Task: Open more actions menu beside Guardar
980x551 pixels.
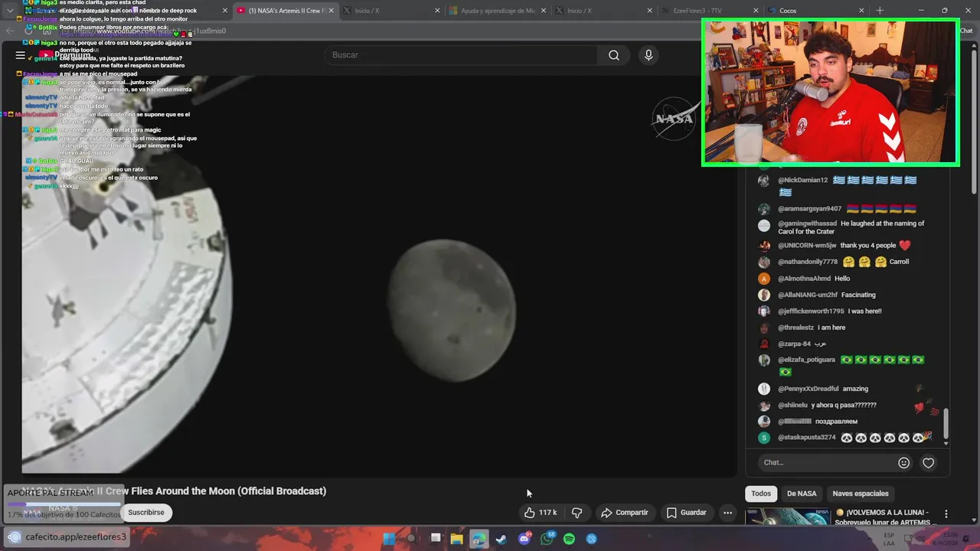Action: pos(727,513)
